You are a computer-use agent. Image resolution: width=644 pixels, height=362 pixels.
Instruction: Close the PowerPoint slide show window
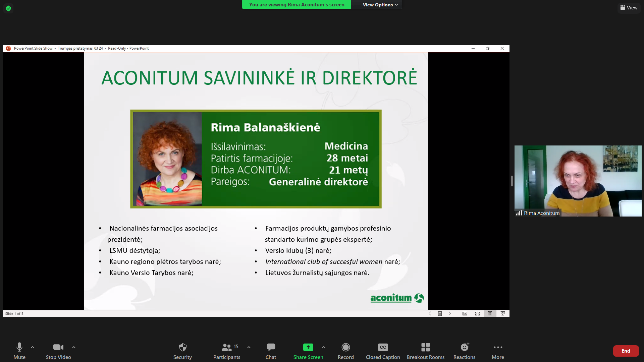[502, 48]
